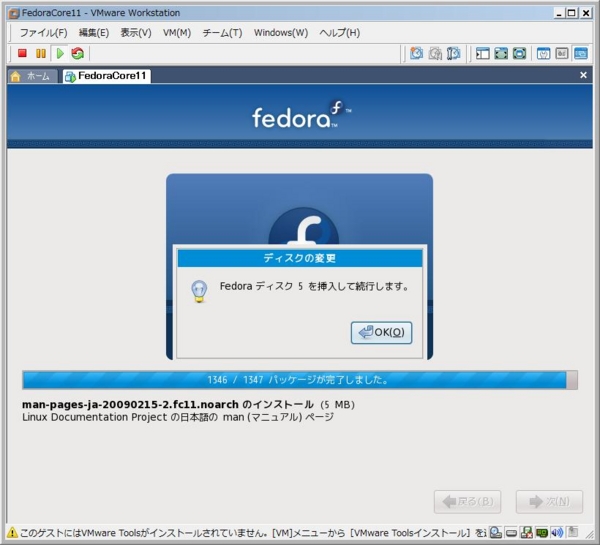Click the green display card status icon

pyautogui.click(x=541, y=532)
